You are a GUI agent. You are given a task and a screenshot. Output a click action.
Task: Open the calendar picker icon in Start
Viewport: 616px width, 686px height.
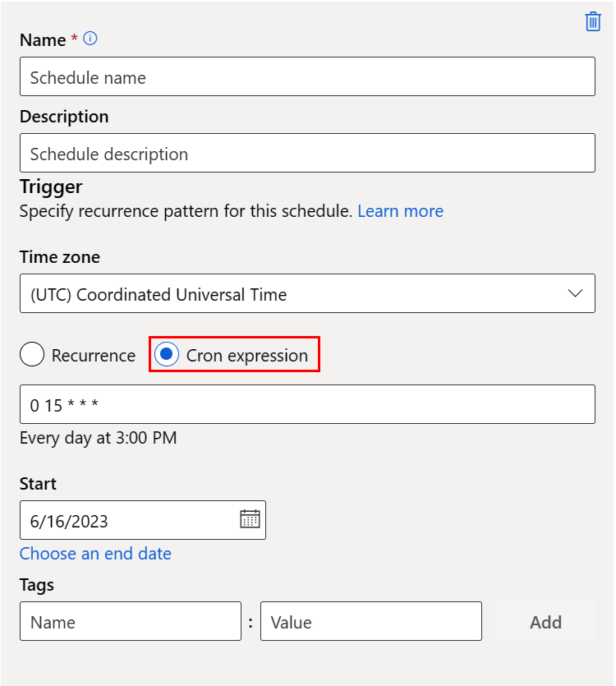250,519
